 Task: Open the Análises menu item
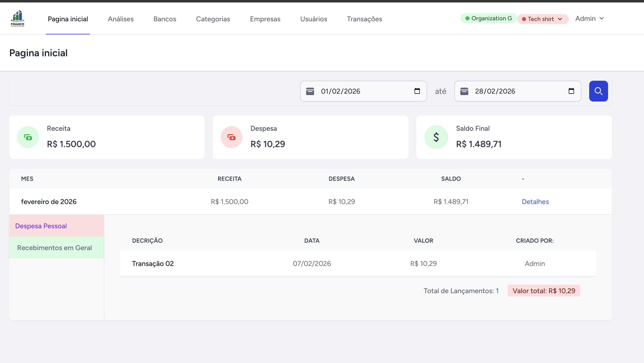[x=121, y=19]
